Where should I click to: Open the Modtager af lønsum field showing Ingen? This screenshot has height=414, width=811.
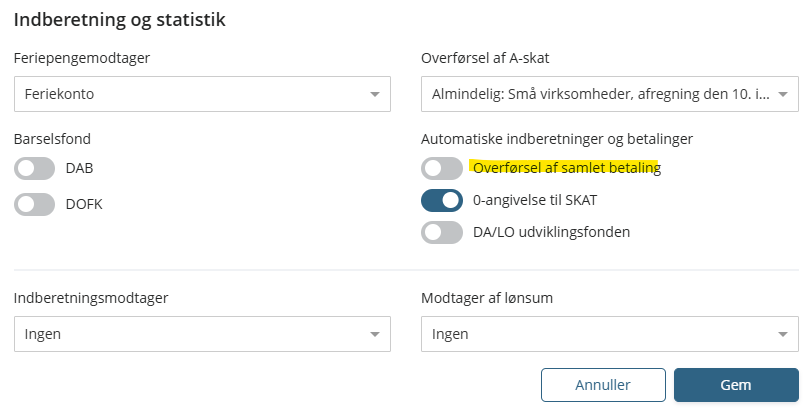point(598,334)
